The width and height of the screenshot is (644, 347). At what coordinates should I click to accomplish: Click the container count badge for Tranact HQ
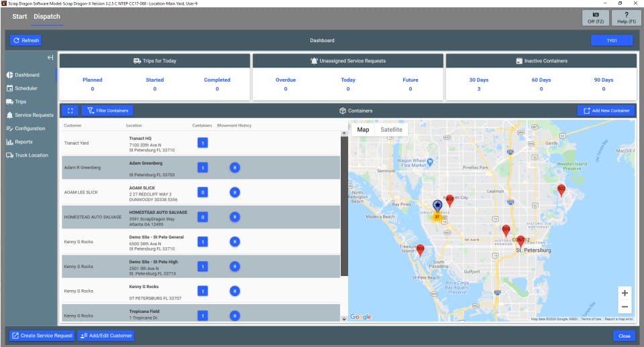click(x=202, y=142)
